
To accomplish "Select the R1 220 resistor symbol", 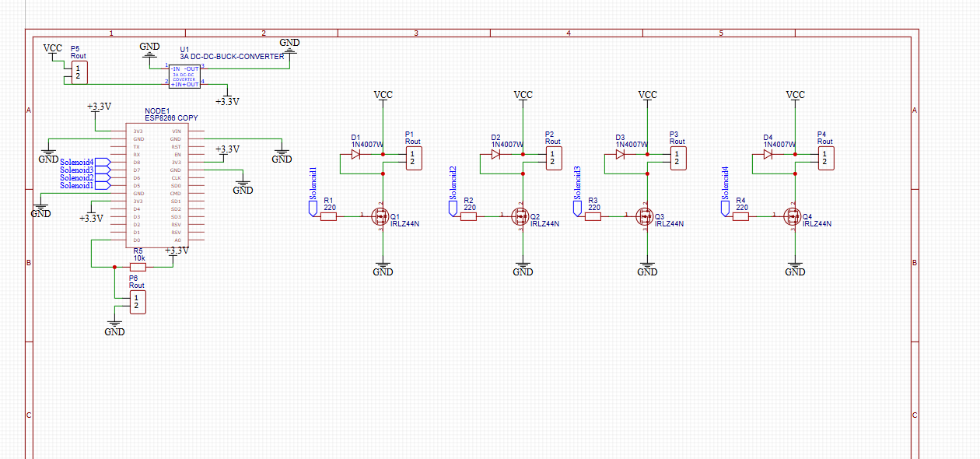I will pos(328,216).
